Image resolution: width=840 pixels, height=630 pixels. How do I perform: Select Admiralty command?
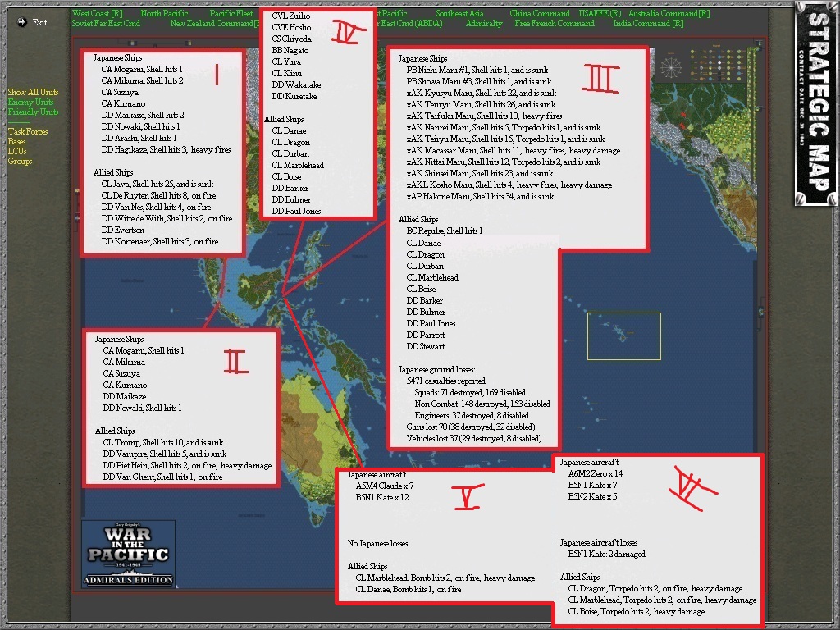(484, 23)
